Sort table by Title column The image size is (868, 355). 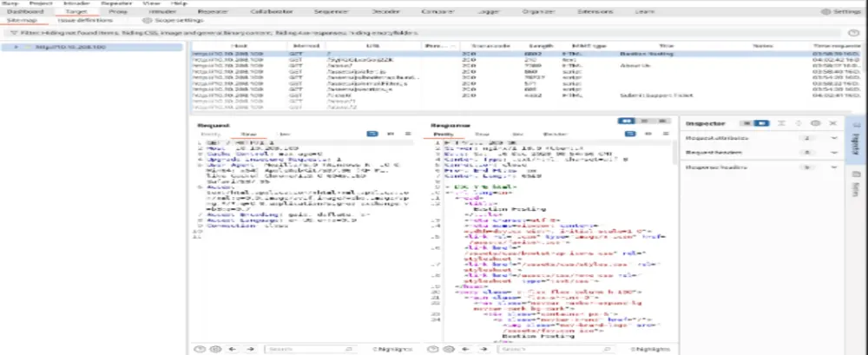(666, 46)
